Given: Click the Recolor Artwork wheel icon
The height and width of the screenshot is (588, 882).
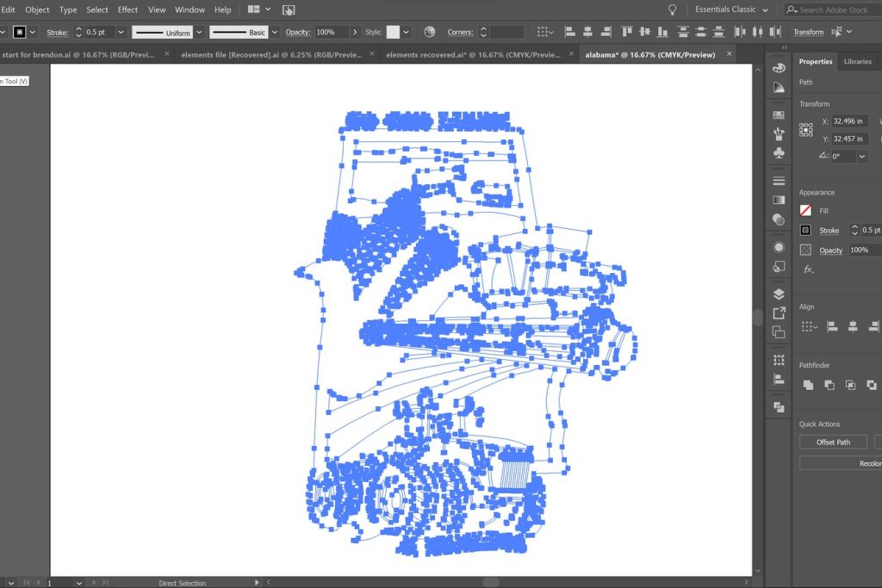Looking at the screenshot, I should point(429,32).
